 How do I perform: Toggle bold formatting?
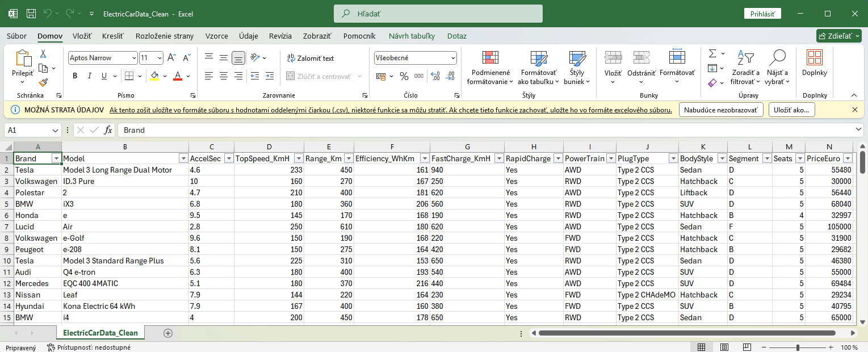click(x=75, y=76)
